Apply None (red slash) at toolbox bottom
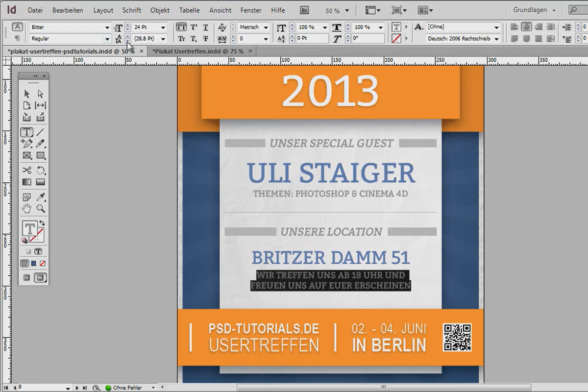 pyautogui.click(x=43, y=264)
